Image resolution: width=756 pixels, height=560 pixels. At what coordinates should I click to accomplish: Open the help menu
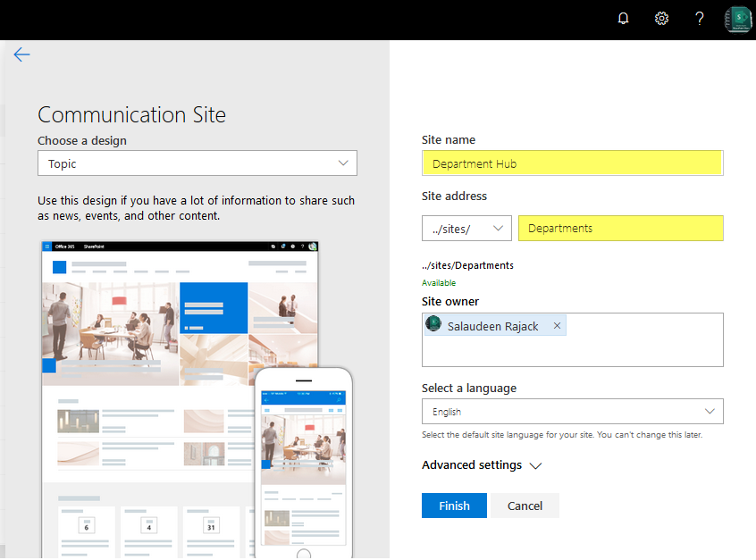pyautogui.click(x=699, y=18)
